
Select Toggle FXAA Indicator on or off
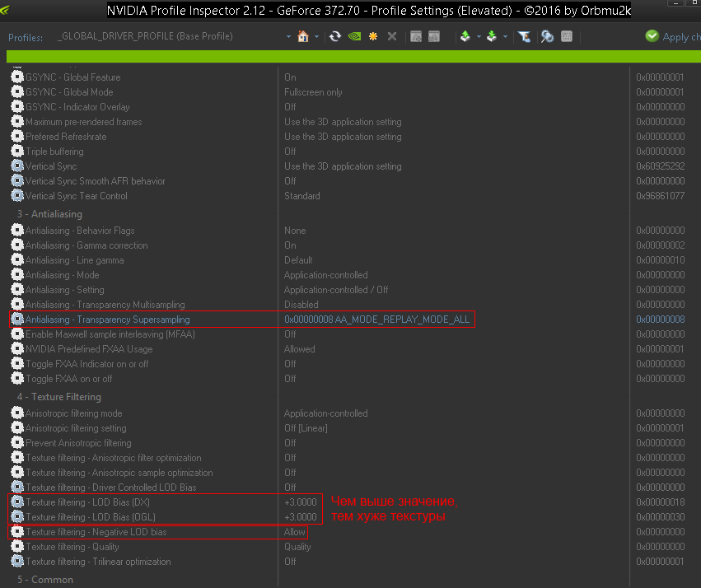[x=86, y=364]
